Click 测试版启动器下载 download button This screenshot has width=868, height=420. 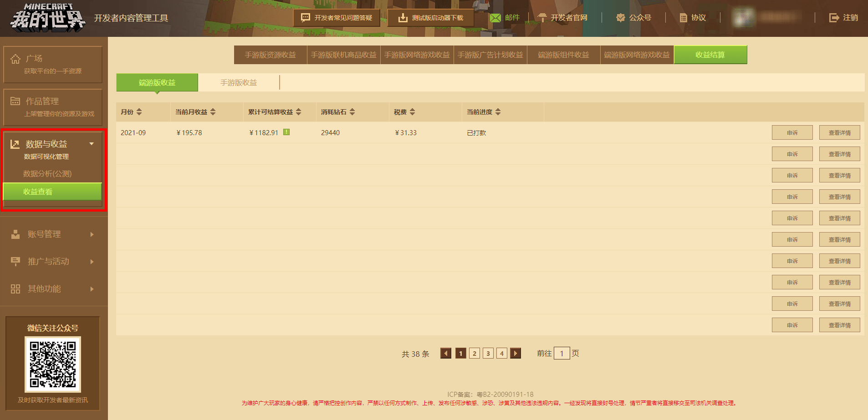pos(430,18)
